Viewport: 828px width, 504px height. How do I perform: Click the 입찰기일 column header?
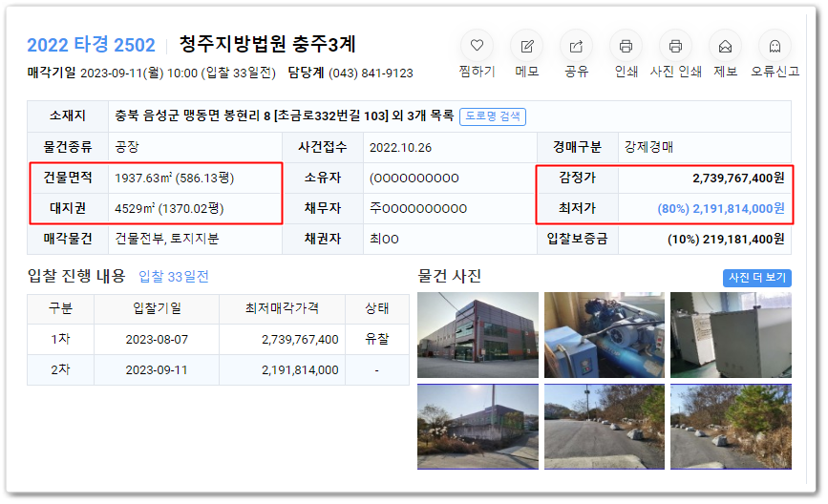(x=157, y=308)
